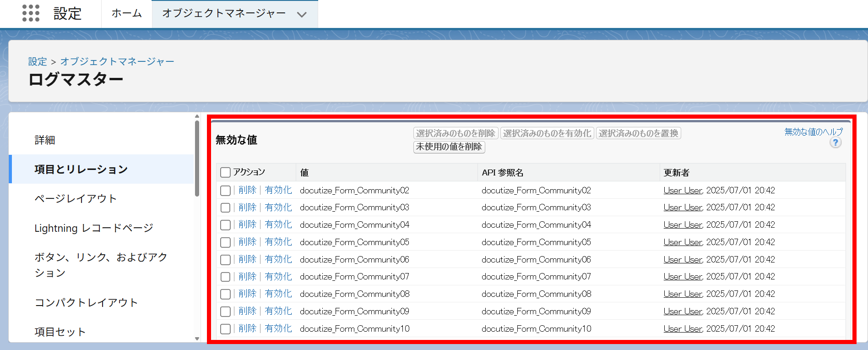Click 削除 for docutize_Form_Community03

[x=247, y=208]
